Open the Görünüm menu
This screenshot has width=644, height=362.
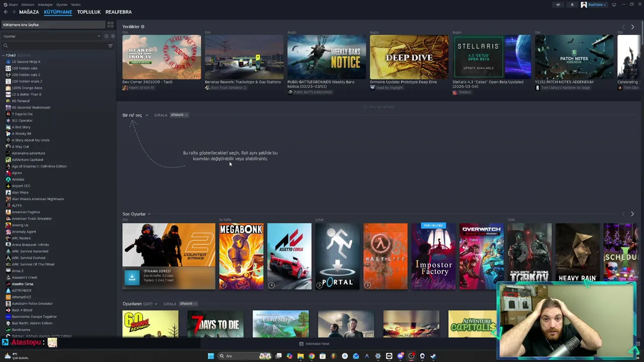[x=28, y=5]
